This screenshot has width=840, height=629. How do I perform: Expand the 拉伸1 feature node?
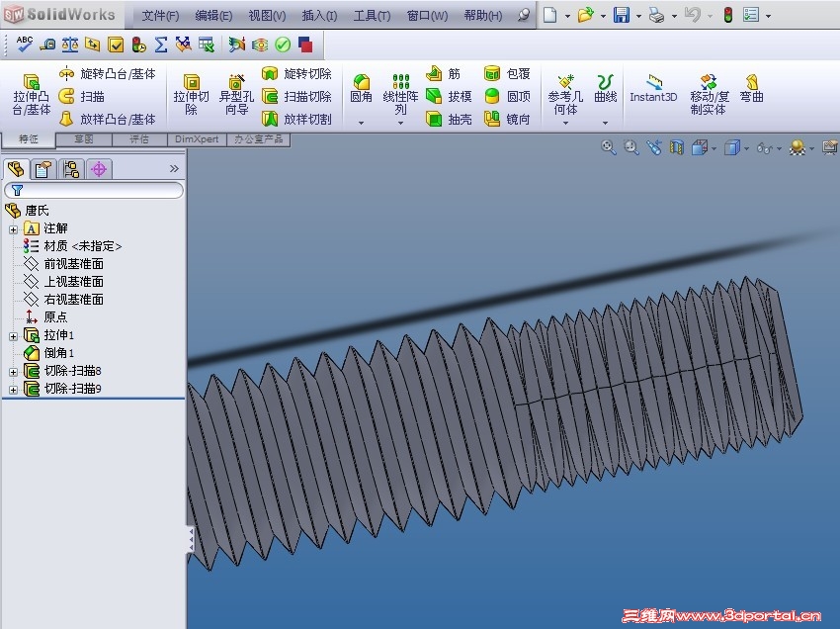coord(14,337)
